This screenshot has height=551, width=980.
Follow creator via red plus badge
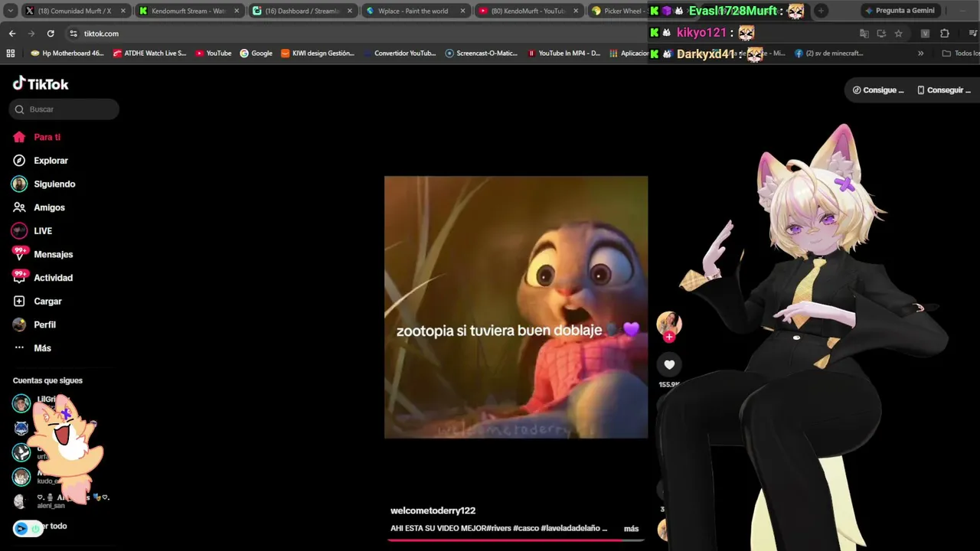669,337
